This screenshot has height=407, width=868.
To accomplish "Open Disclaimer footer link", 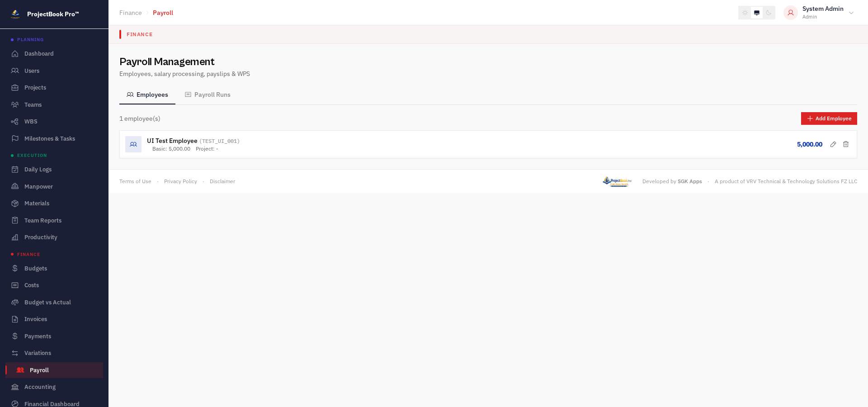I will (x=222, y=181).
